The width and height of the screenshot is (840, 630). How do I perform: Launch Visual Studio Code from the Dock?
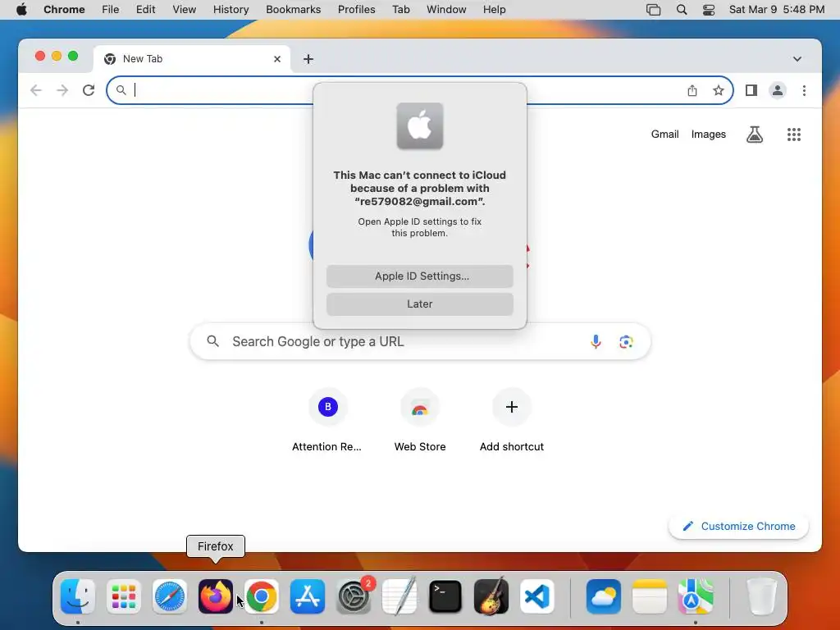537,596
